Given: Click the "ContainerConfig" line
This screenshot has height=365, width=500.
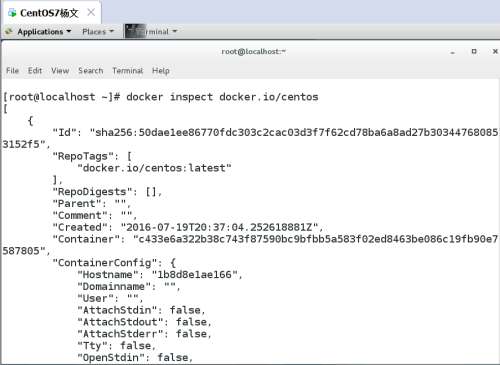Looking at the screenshot, I should click(x=114, y=263).
